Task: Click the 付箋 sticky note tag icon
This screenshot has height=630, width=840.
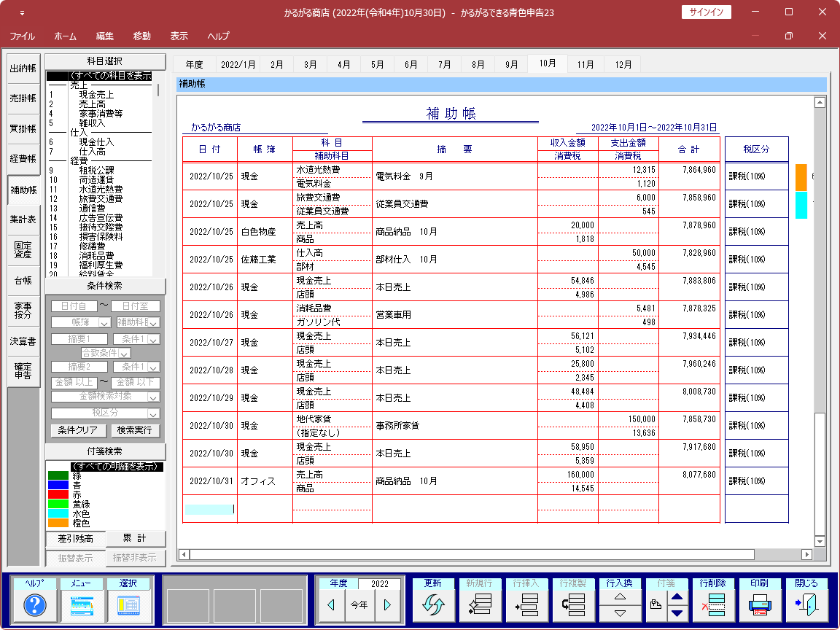Action: [656, 605]
